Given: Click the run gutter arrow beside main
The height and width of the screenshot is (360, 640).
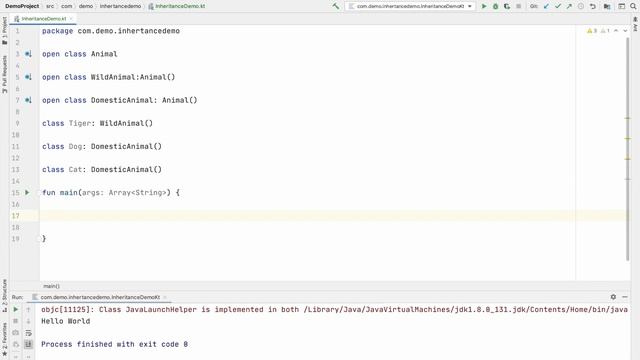Looking at the screenshot, I should (27, 192).
